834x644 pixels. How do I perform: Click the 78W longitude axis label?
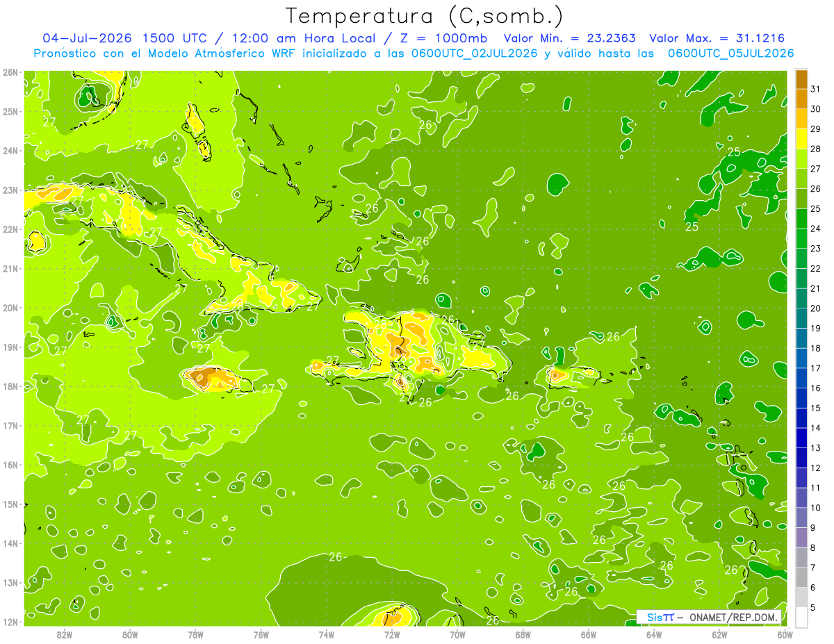click(195, 635)
